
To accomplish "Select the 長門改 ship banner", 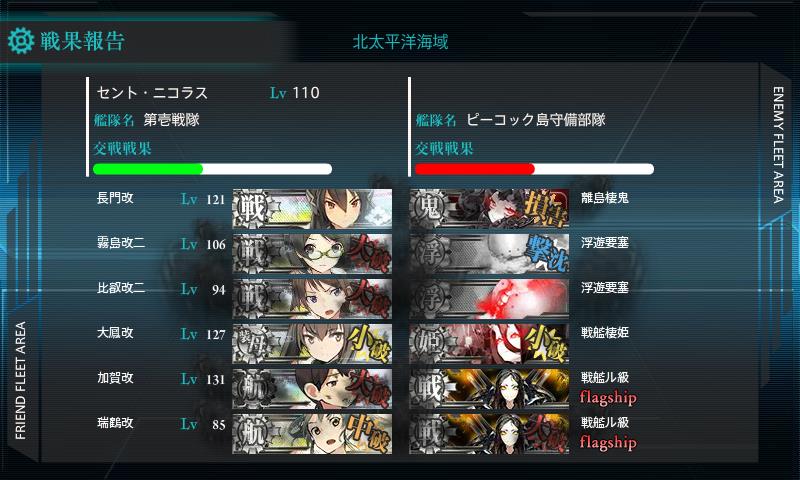I will (312, 209).
